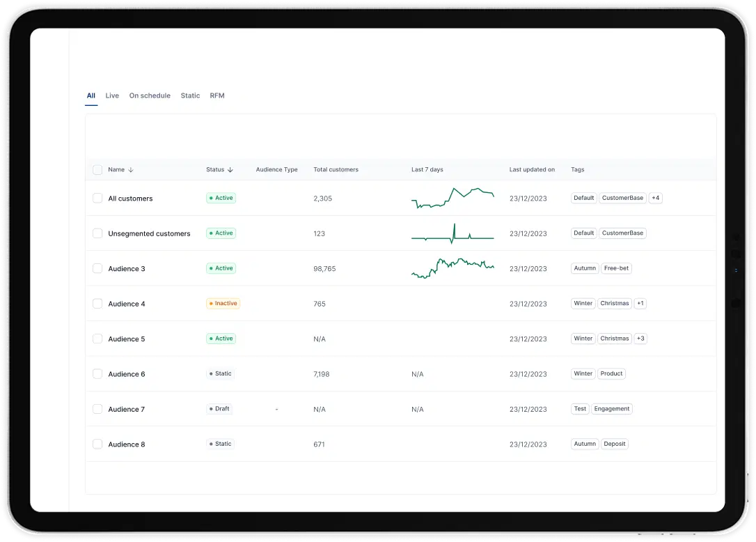Open the Unsegmented customers audience
This screenshot has height=542, width=756.
[x=149, y=233]
